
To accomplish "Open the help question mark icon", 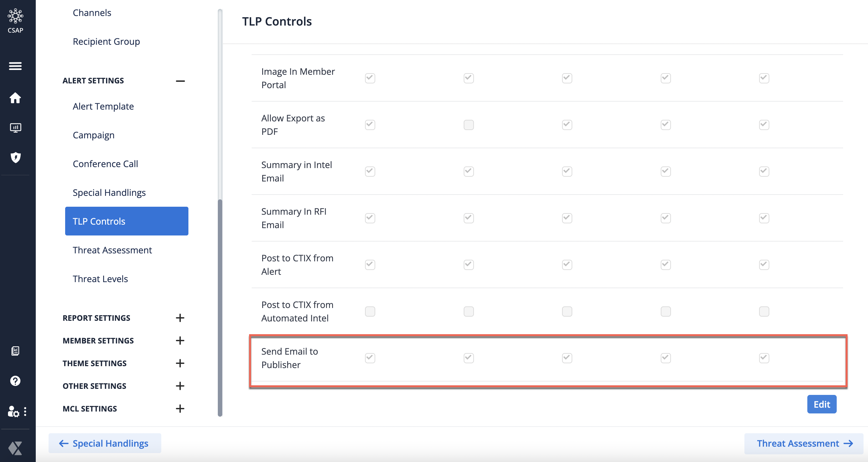I will (16, 381).
